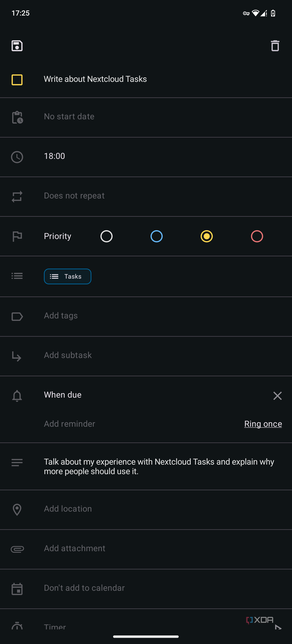Choose the red high priority circle
Viewport: 292px width, 644px height.
(257, 236)
